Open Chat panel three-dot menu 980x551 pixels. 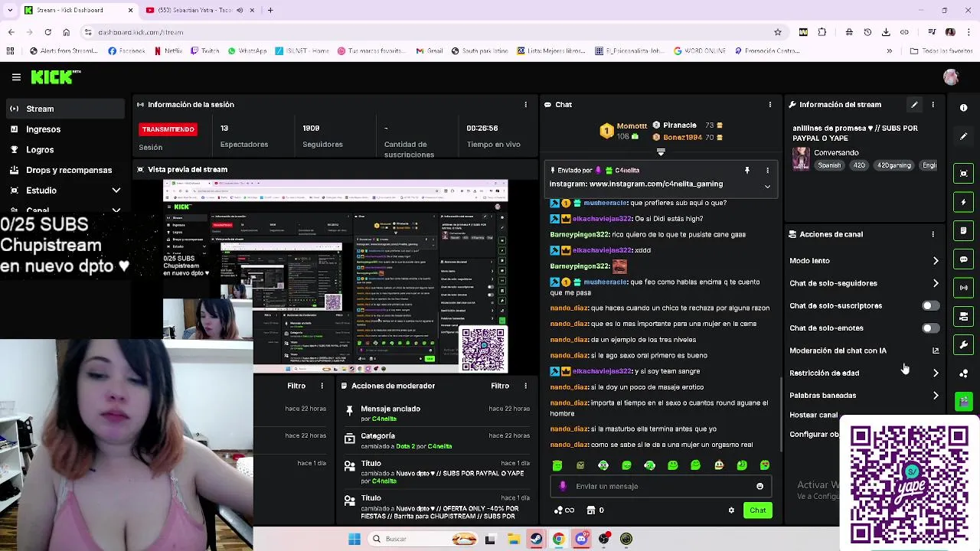point(770,105)
